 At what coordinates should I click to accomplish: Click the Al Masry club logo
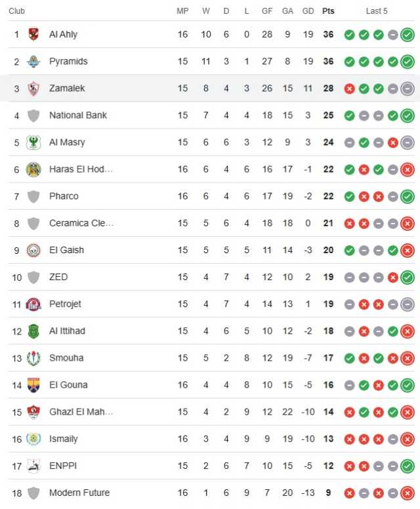pos(33,142)
